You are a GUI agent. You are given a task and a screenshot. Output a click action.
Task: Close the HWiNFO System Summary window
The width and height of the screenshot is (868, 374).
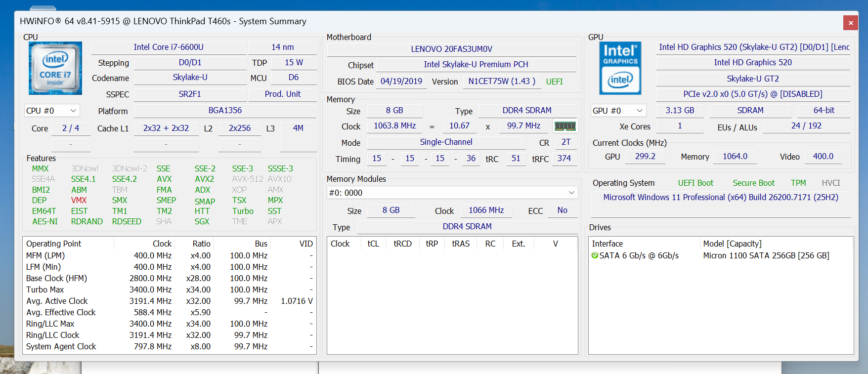coord(851,23)
